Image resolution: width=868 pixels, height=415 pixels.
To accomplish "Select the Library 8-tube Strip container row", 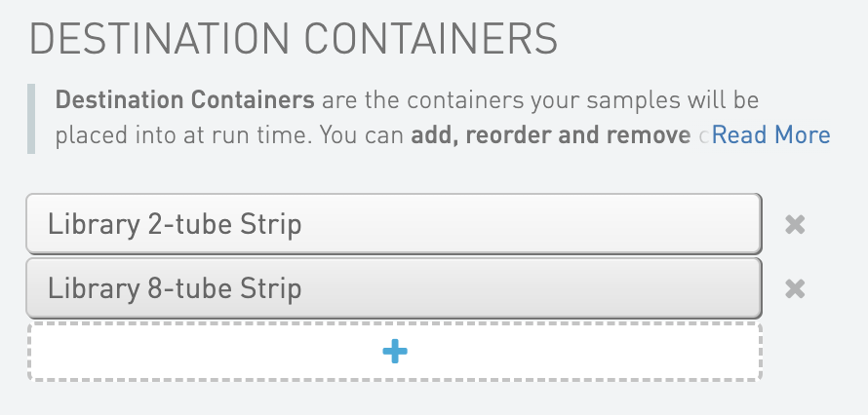I will [392, 288].
